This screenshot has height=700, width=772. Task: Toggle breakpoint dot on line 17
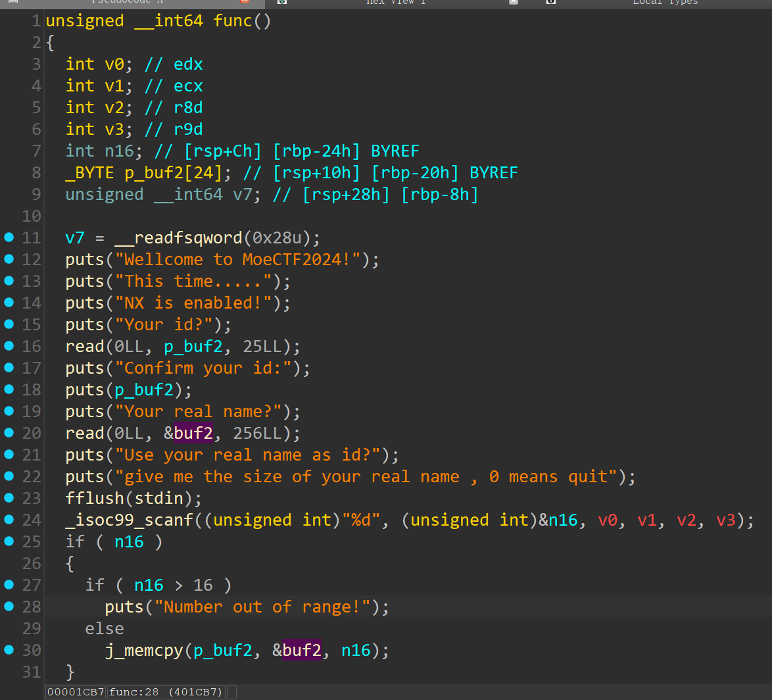point(9,368)
